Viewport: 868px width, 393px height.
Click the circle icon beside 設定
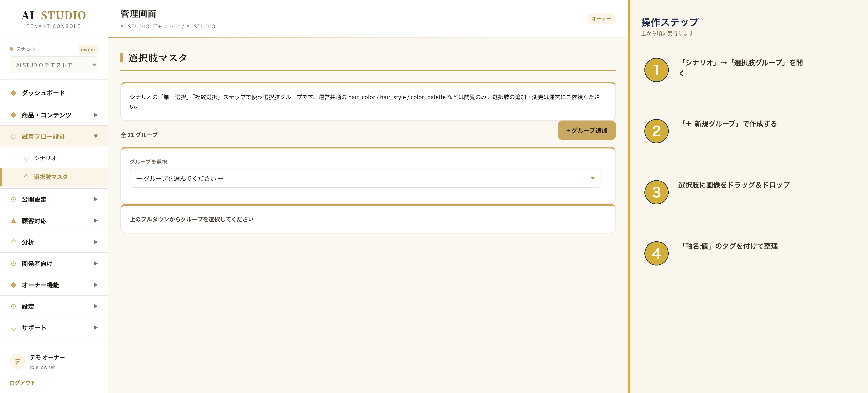pyautogui.click(x=14, y=306)
